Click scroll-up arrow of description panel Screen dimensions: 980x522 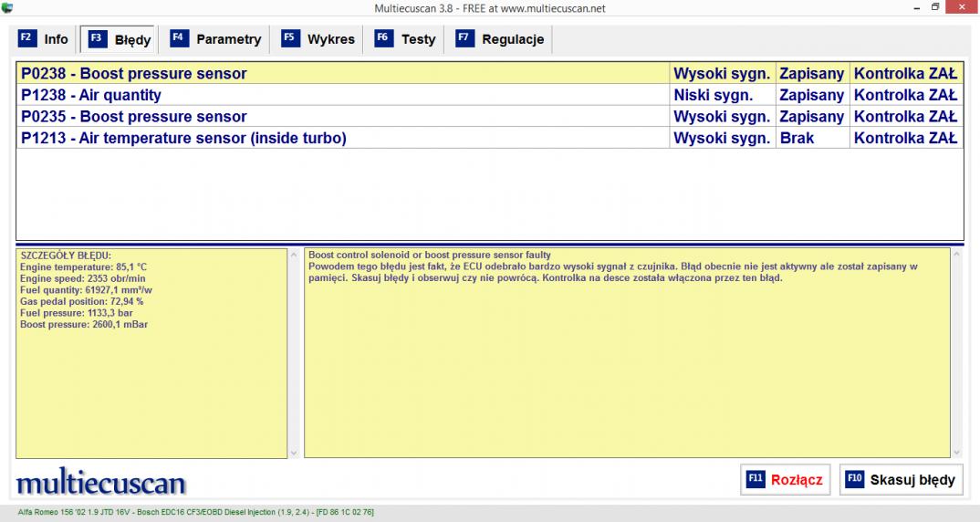coord(956,255)
